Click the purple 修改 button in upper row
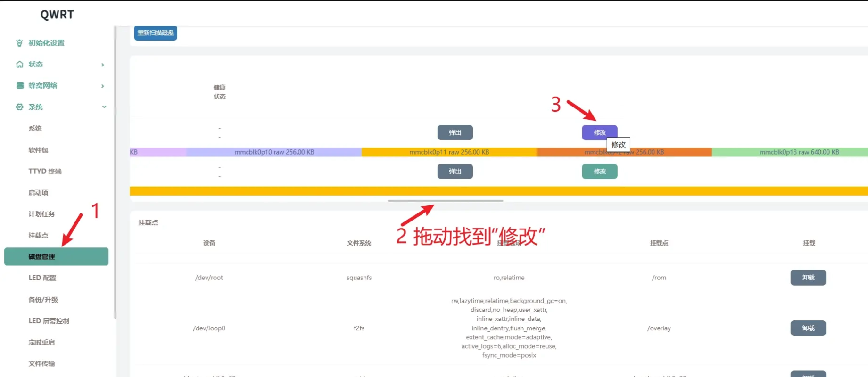The image size is (868, 377). click(x=599, y=132)
